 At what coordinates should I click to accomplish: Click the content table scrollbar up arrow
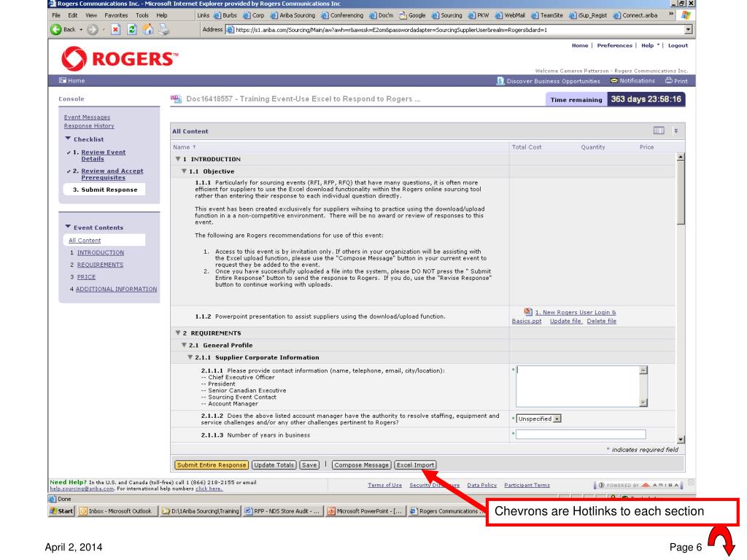pos(681,157)
